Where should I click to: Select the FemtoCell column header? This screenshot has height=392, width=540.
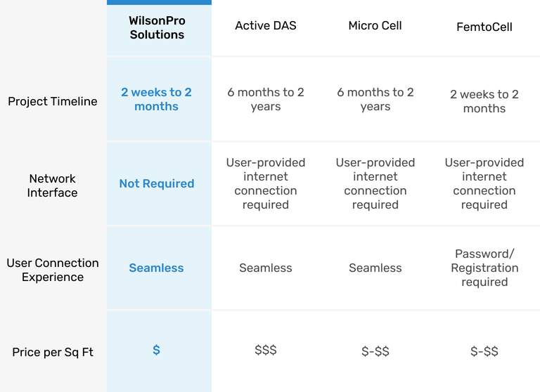point(484,27)
